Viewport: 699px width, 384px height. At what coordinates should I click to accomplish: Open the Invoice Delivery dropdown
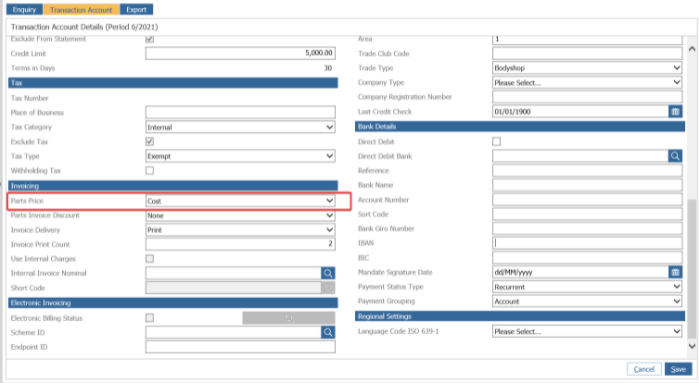click(x=240, y=230)
